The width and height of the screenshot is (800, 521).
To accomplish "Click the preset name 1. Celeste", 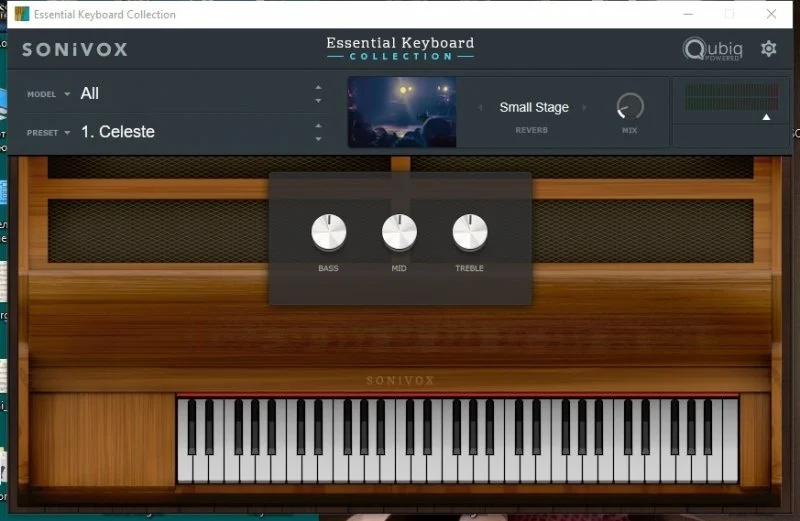I will click(118, 132).
